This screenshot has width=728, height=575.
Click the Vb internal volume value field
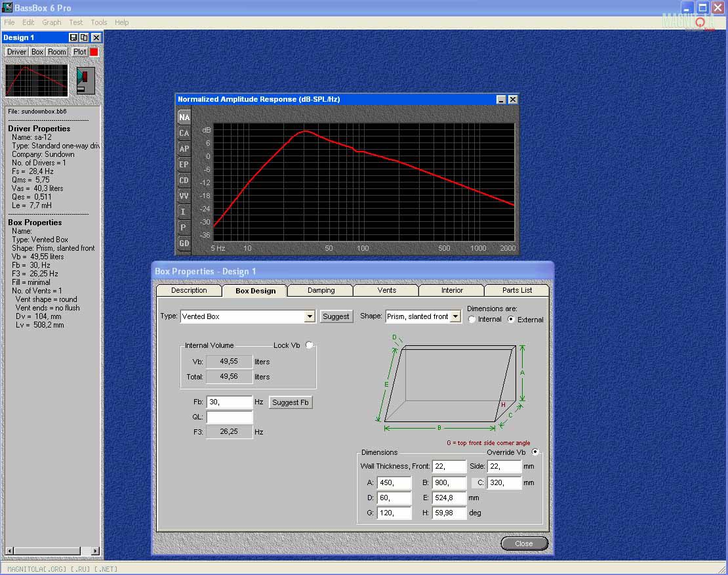230,361
